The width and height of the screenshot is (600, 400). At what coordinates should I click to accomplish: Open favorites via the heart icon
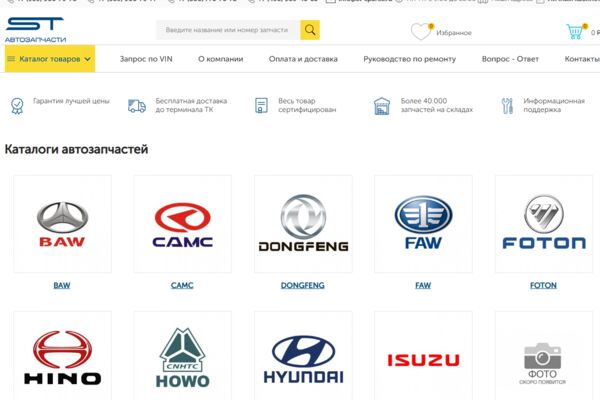point(421,31)
